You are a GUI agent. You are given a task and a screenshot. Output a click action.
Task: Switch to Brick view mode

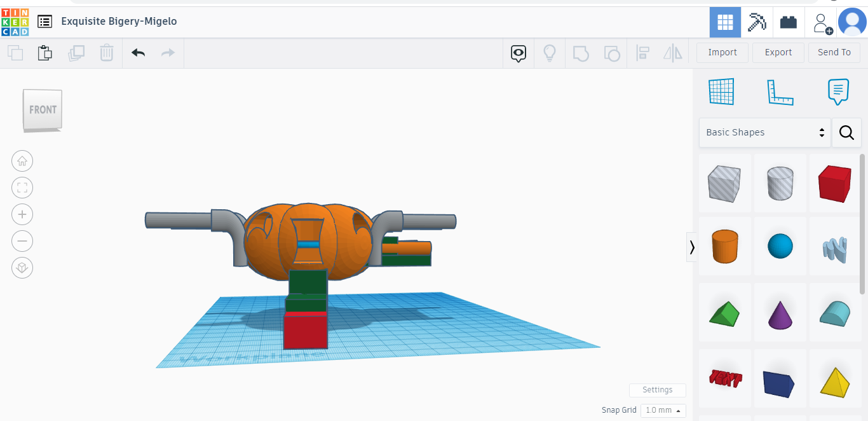[x=789, y=22]
